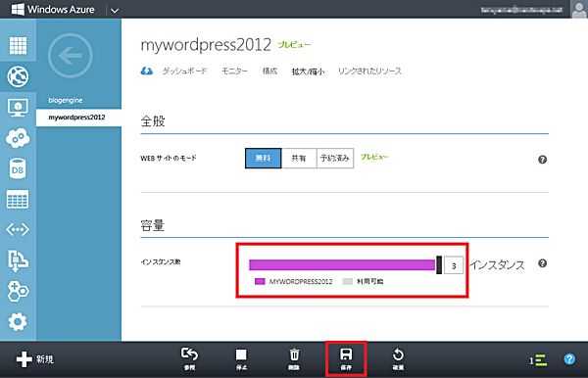
Task: Click the 停止 stop button
Action: pos(241,358)
